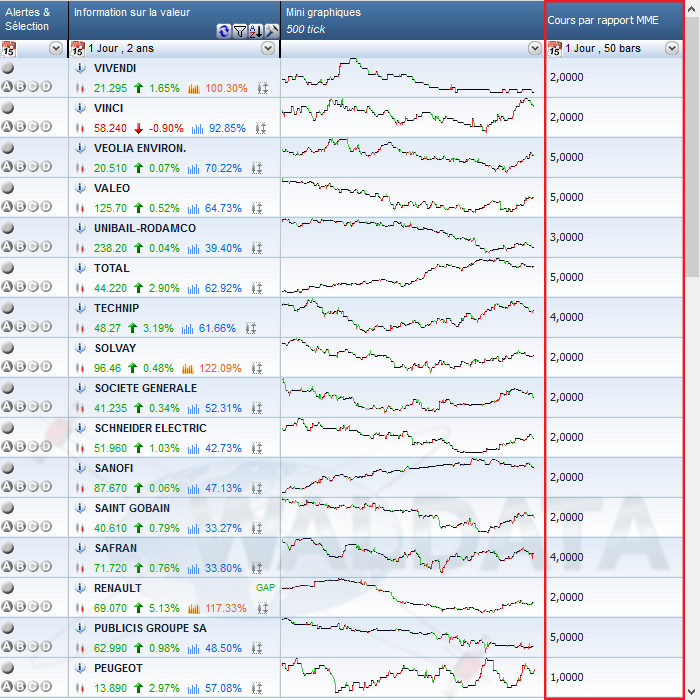Toggle selection A for VINCI row

click(7, 126)
